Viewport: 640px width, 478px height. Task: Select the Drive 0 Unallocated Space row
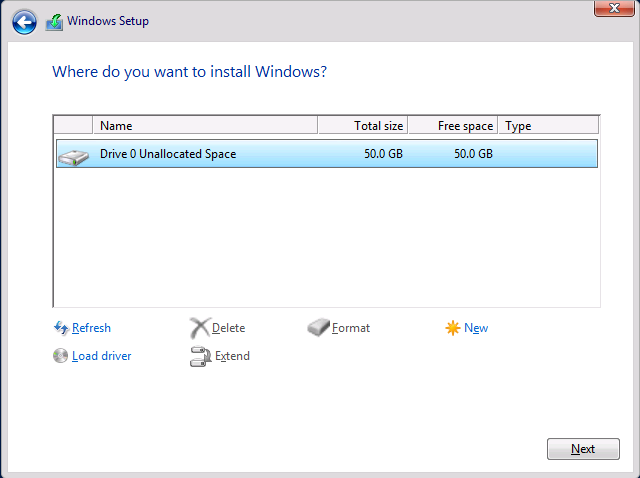coord(327,154)
